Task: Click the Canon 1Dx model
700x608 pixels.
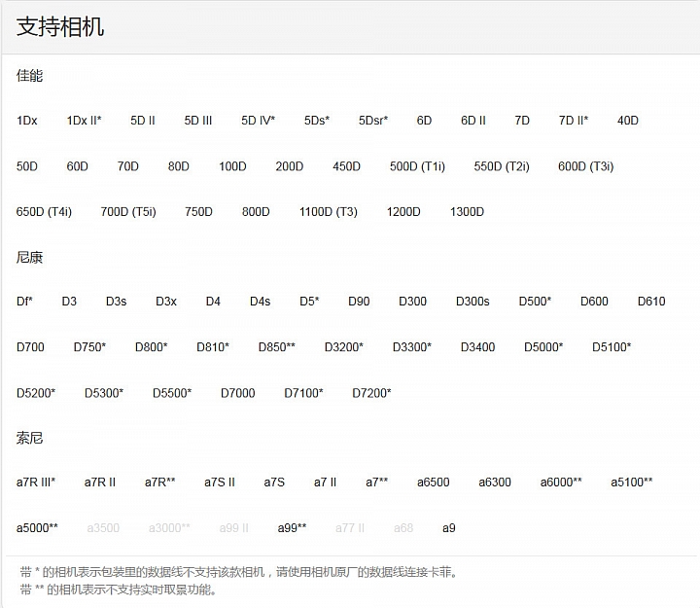Action: (27, 121)
